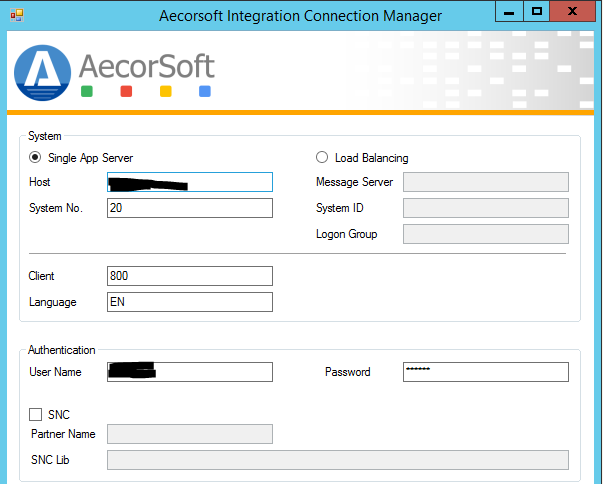The width and height of the screenshot is (603, 484).
Task: Click the System group heading
Action: point(45,136)
